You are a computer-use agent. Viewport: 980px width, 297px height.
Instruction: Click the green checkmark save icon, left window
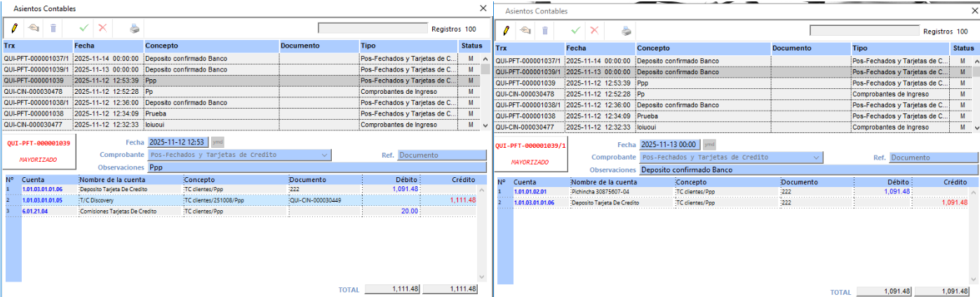(x=84, y=28)
